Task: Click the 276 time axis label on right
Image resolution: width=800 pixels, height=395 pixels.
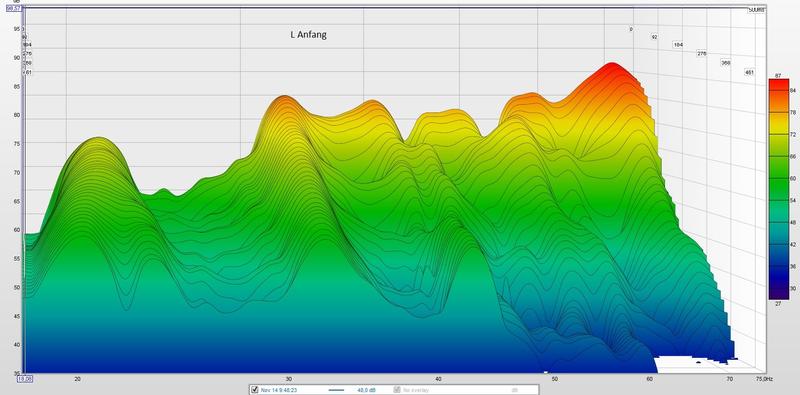Action: [702, 53]
